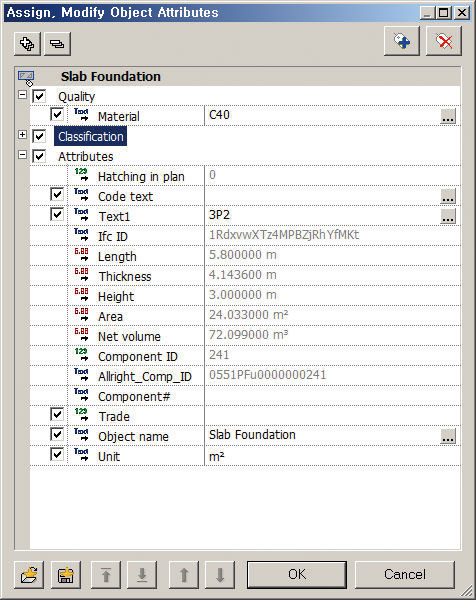The image size is (476, 600).
Task: Click the remove attribute red X icon
Action: point(444,41)
